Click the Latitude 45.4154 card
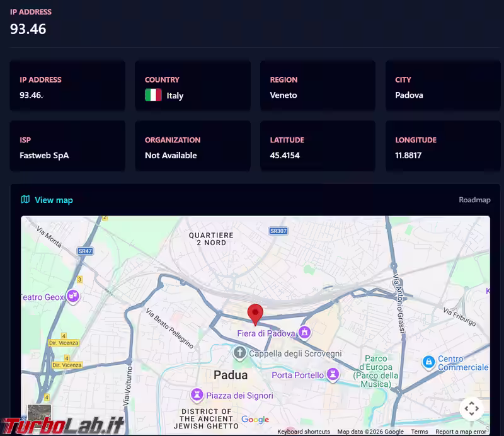This screenshot has width=504, height=436. coord(318,146)
